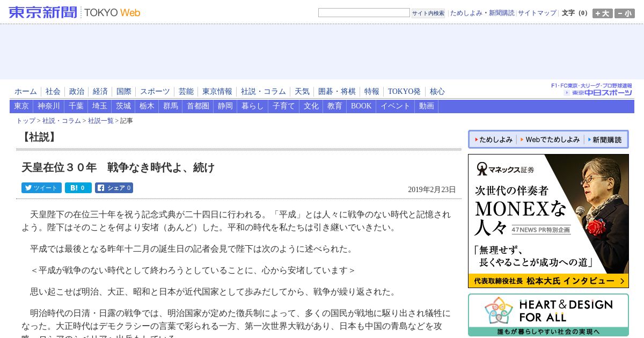
Task: Open the 核心 section
Action: tap(437, 92)
